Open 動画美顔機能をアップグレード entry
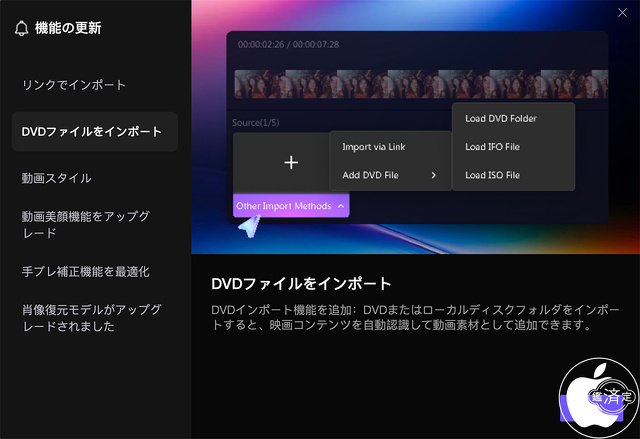The width and height of the screenshot is (640, 439). (x=86, y=224)
